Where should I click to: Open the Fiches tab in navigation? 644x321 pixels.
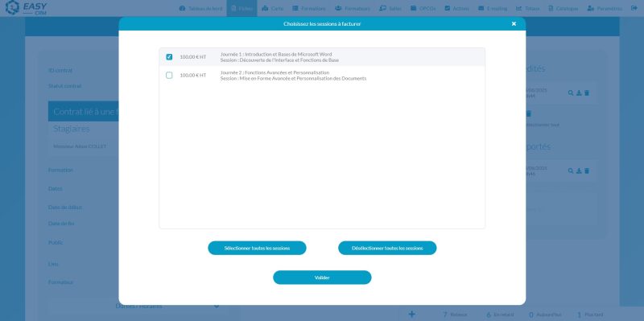click(242, 8)
